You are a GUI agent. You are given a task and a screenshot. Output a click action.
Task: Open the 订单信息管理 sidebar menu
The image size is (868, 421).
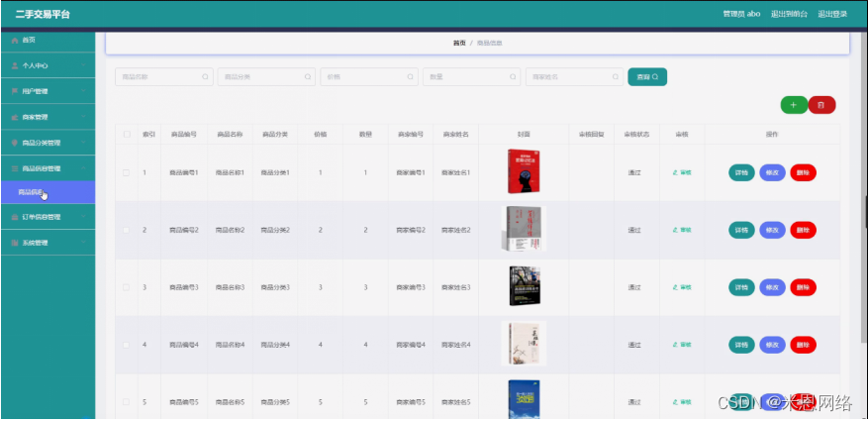pyautogui.click(x=48, y=217)
